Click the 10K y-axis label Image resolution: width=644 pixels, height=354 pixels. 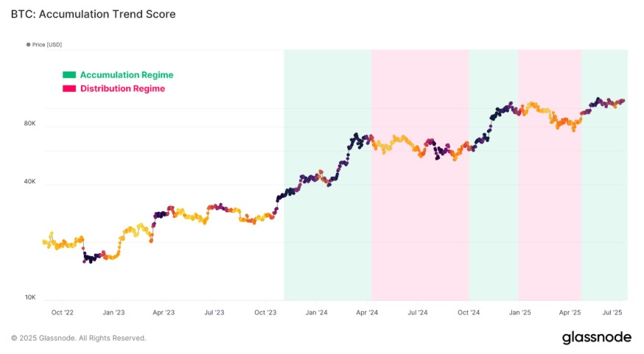[30, 297]
